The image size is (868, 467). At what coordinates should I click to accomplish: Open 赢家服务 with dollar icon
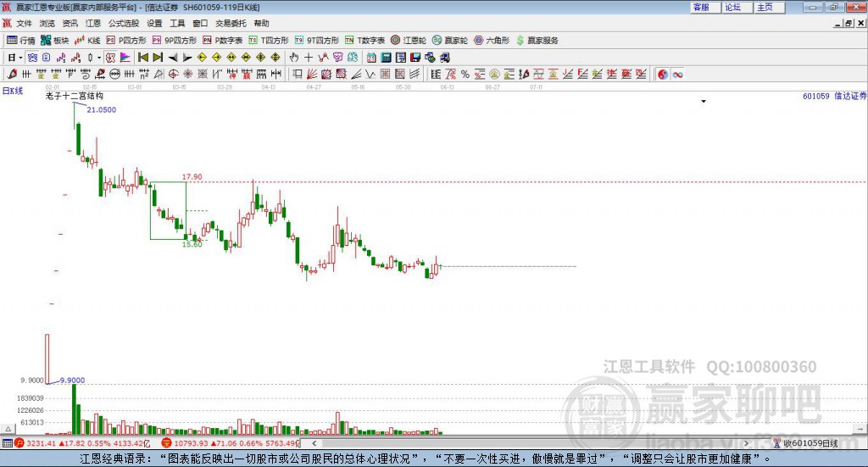point(537,41)
